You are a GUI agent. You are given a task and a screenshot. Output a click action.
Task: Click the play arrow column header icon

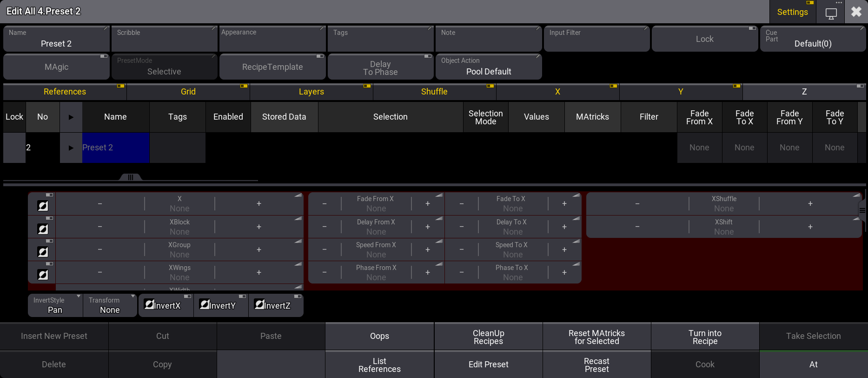point(71,117)
